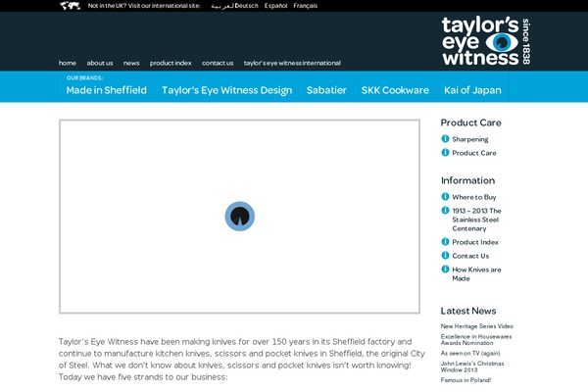This screenshot has height=392, width=588.
Task: Select Taylor's Eye Witness Design brand
Action: click(x=227, y=90)
